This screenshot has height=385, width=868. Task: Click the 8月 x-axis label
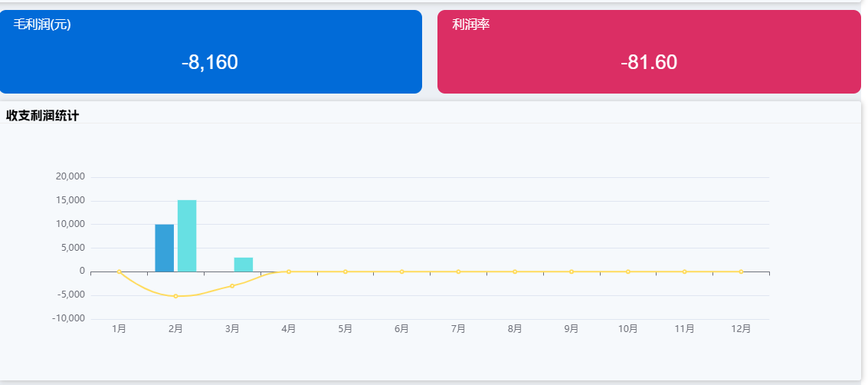(x=515, y=329)
